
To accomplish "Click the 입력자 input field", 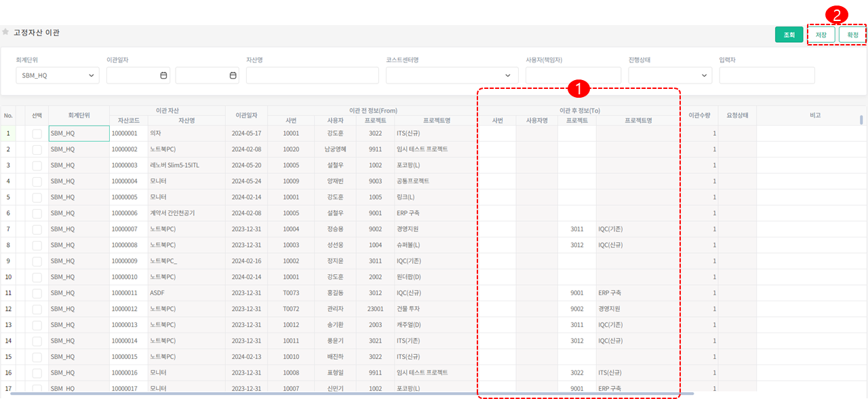I will [x=762, y=75].
